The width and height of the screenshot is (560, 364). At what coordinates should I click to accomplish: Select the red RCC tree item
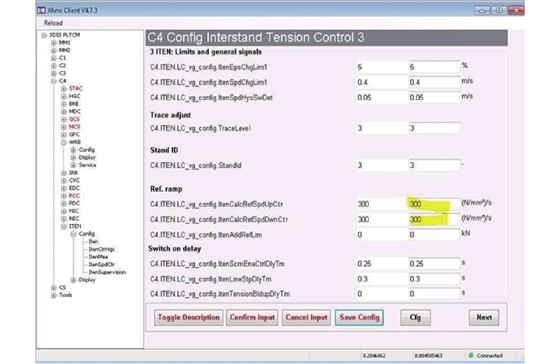click(x=74, y=196)
